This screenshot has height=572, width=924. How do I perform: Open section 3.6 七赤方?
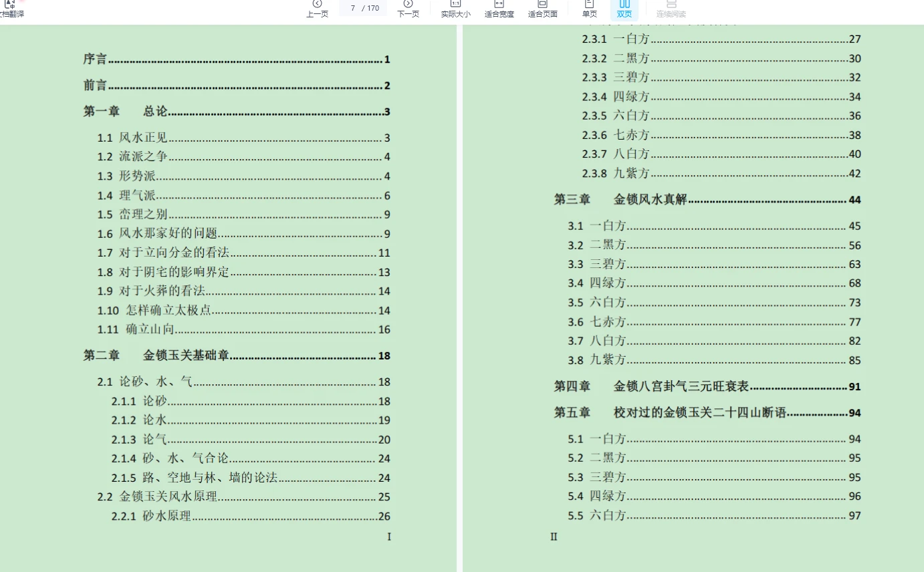point(715,322)
